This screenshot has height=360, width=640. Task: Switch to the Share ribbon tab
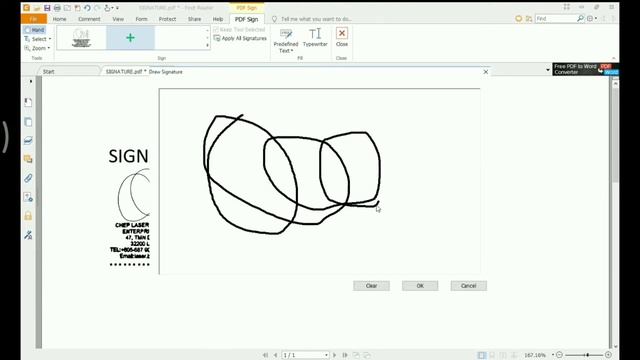(194, 19)
